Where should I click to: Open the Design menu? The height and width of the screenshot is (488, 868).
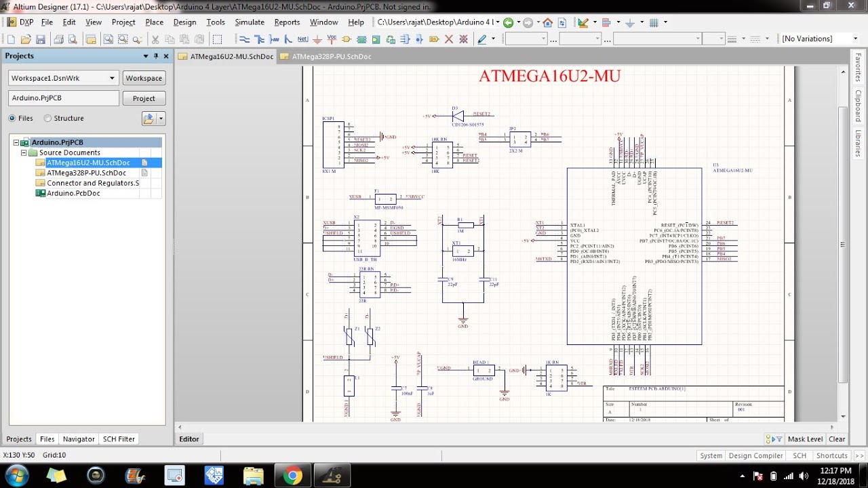click(x=184, y=22)
